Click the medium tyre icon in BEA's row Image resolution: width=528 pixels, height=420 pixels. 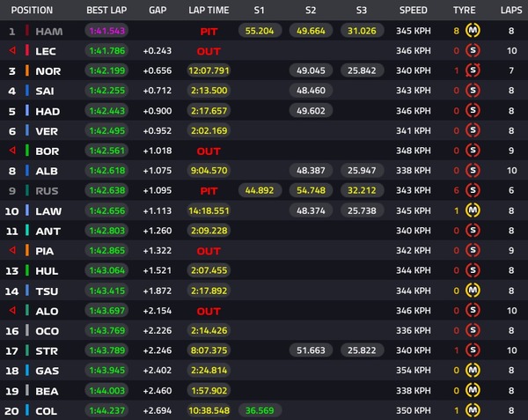pos(473,390)
